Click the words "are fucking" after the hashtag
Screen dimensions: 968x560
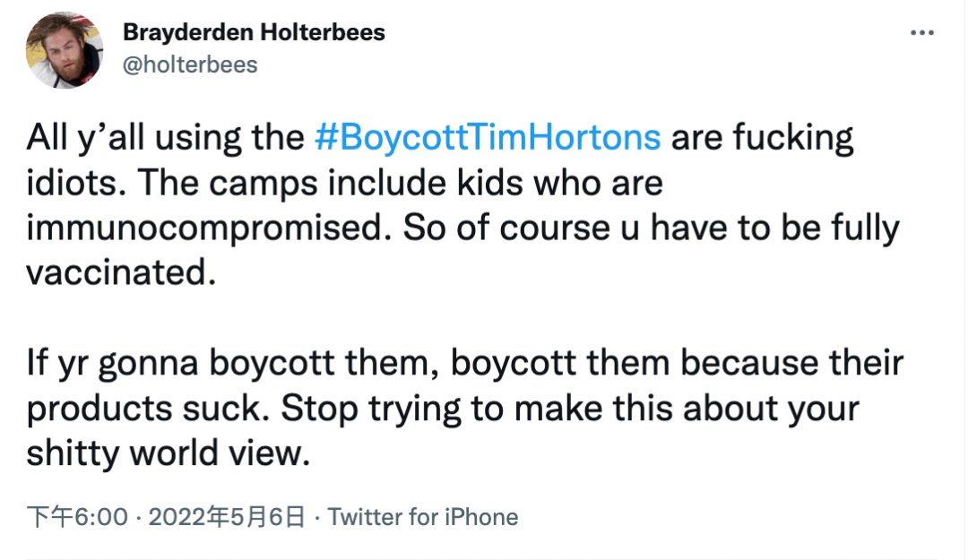(x=763, y=137)
